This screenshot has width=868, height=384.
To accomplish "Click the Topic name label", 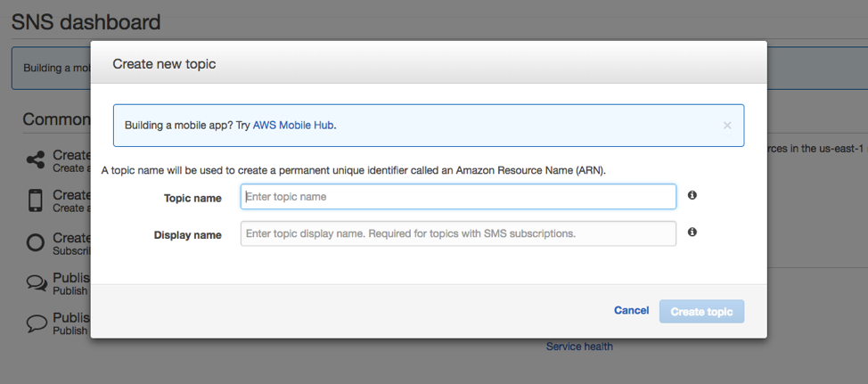I will 192,198.
